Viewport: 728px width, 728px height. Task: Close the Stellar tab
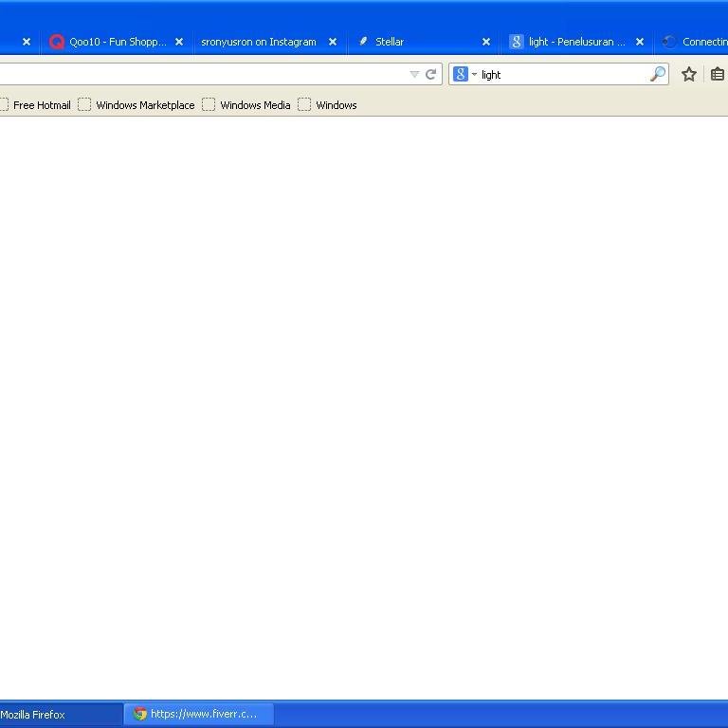pyautogui.click(x=486, y=42)
